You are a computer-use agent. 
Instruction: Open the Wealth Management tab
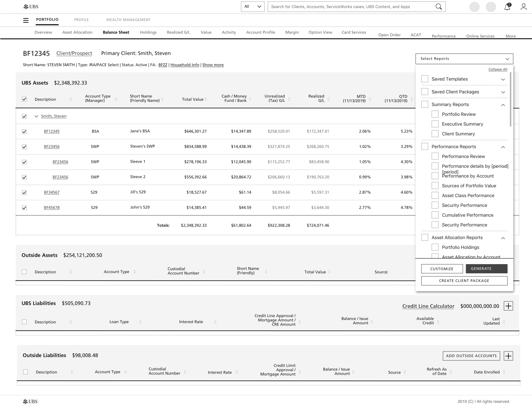(x=128, y=20)
